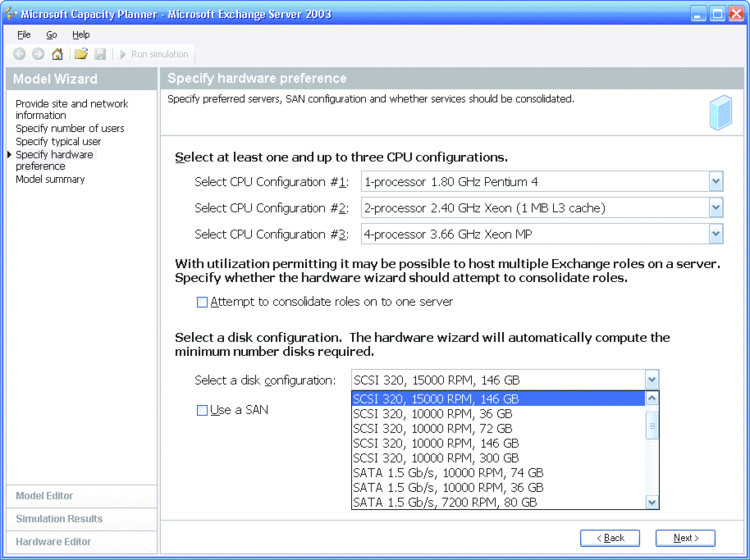Click the disk list scroll down arrow
This screenshot has height=560, width=750.
click(x=652, y=502)
